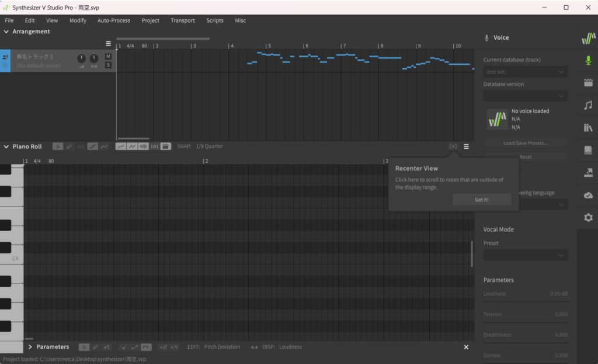
Task: Open the Current database (track) dropdown
Action: click(x=525, y=72)
